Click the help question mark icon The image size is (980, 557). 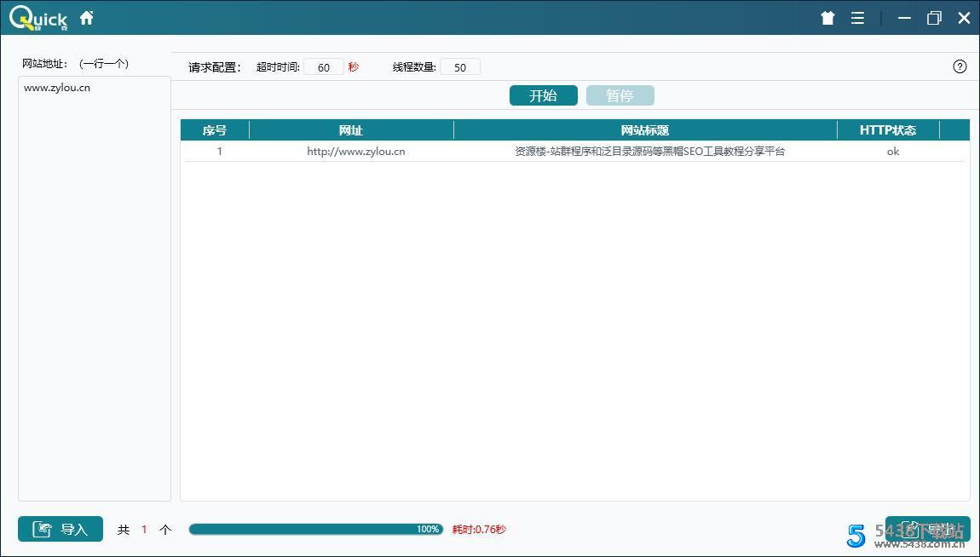tap(960, 66)
